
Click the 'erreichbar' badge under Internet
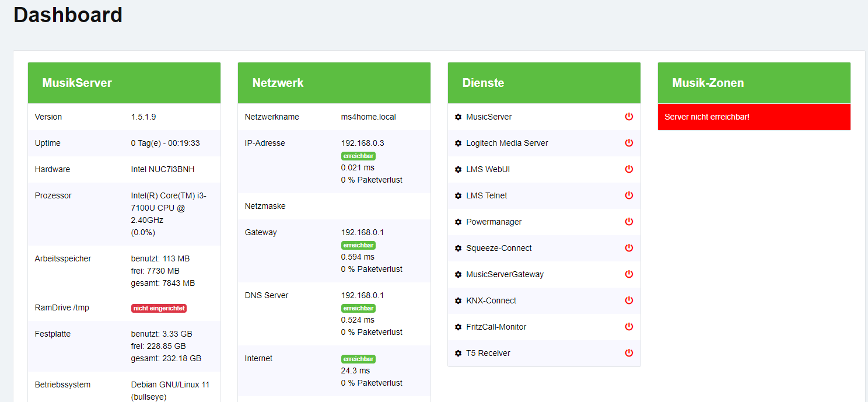point(358,359)
